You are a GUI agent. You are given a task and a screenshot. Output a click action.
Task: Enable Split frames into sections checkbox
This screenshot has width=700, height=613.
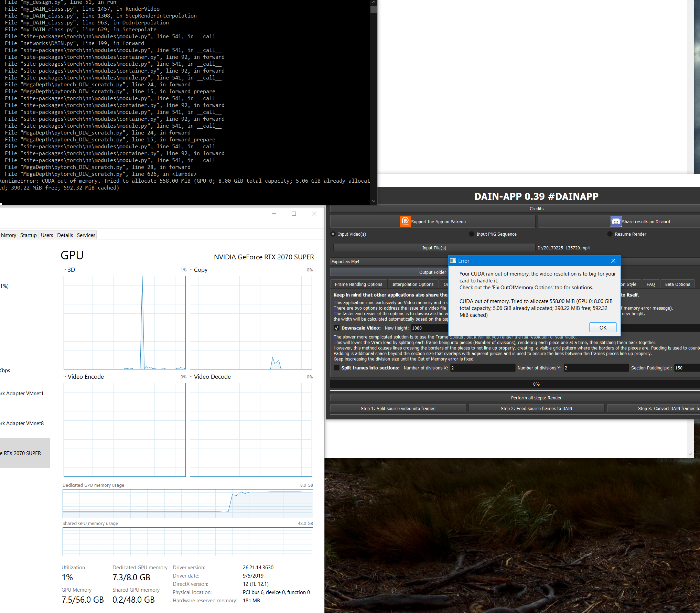(336, 368)
